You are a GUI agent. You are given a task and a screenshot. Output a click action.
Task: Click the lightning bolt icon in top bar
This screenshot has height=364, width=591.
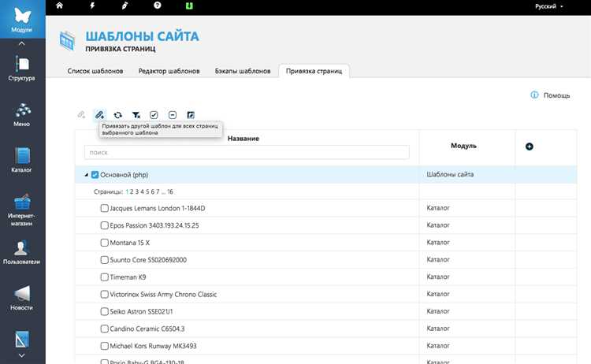92,6
